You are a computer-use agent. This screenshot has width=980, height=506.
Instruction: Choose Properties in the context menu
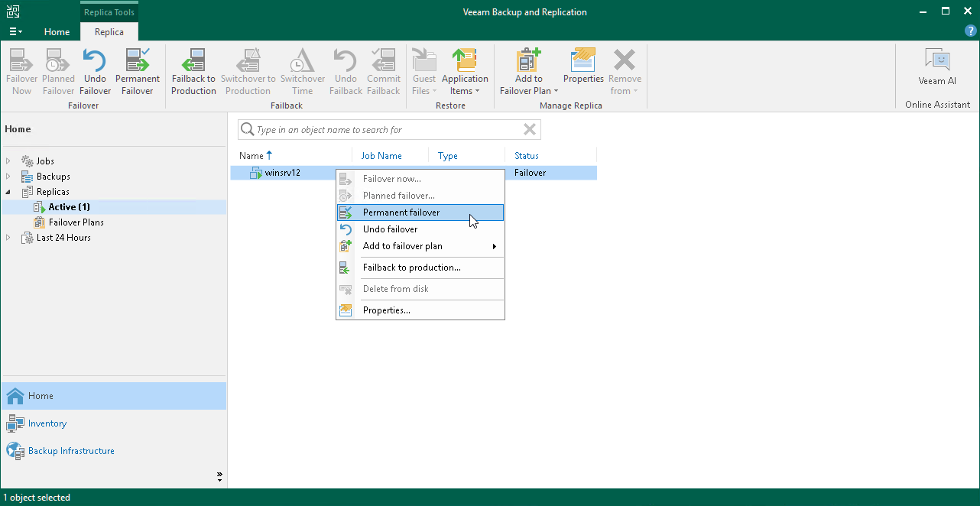point(420,310)
